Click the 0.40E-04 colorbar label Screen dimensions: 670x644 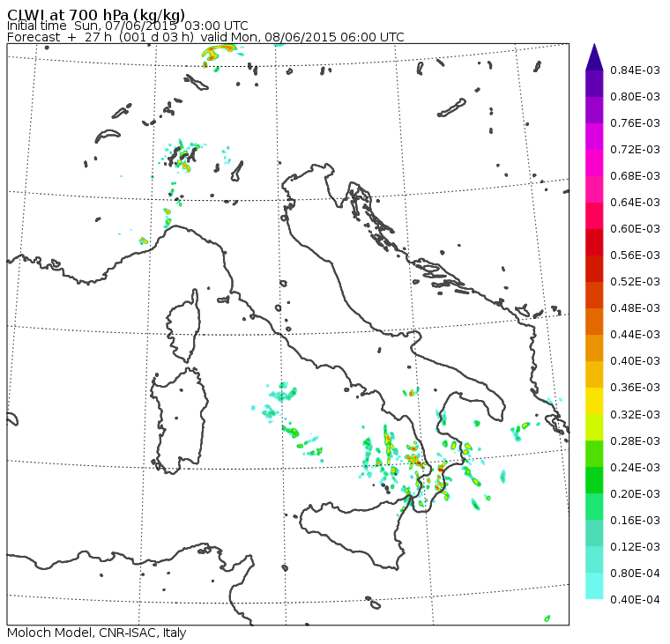click(x=635, y=600)
